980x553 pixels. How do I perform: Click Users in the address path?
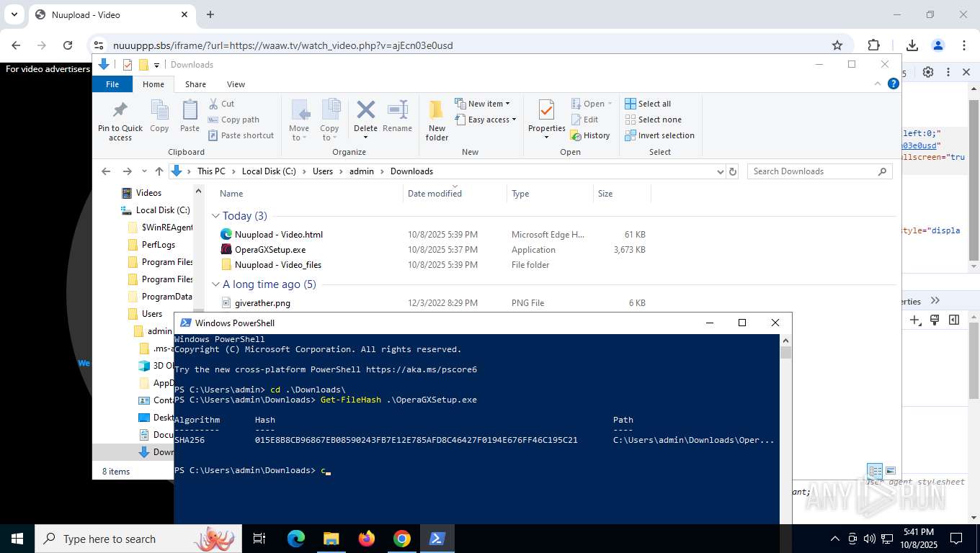[323, 171]
